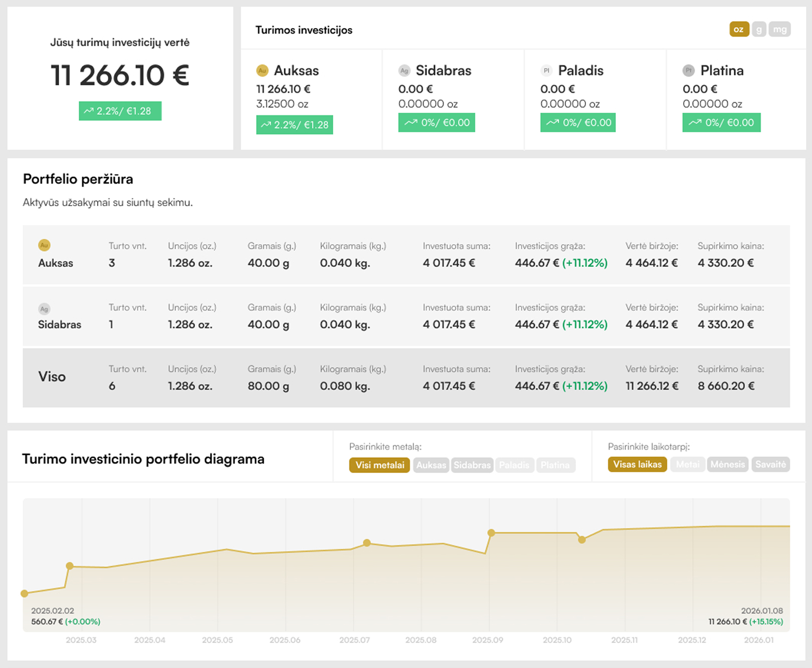Click the Pl icon beside Paladis heading
812x668 pixels.
pyautogui.click(x=546, y=71)
